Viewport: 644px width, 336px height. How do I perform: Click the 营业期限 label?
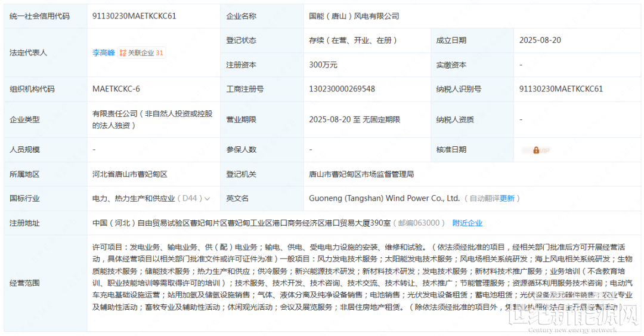tap(241, 119)
